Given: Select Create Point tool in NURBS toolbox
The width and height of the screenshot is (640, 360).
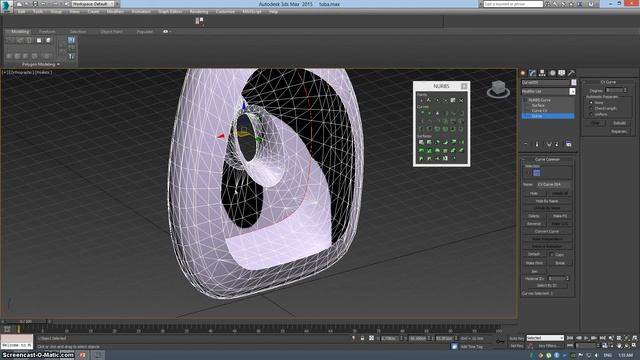Looking at the screenshot, I should (421, 100).
